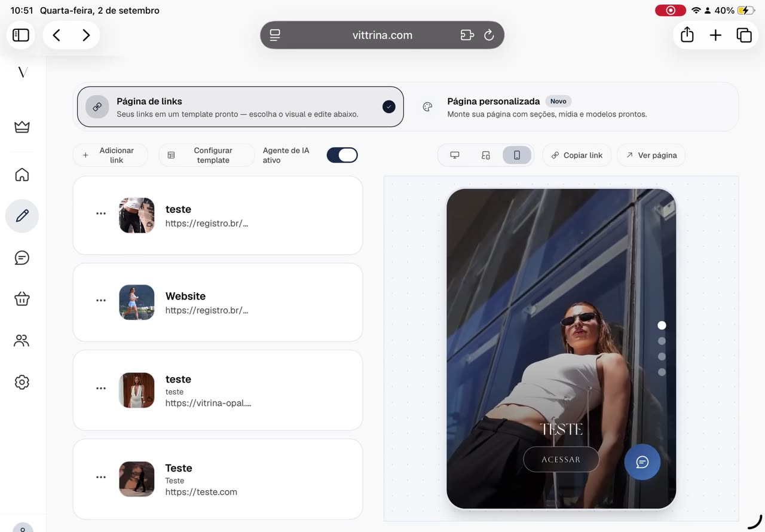Viewport: 765px width, 532px height.
Task: Toggle Safari sidebar panel
Action: pyautogui.click(x=21, y=35)
